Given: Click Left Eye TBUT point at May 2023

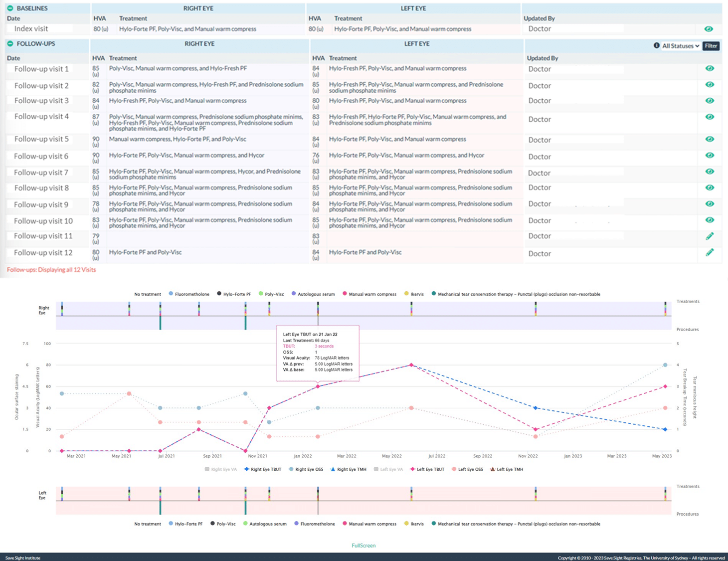Looking at the screenshot, I should 665,386.
